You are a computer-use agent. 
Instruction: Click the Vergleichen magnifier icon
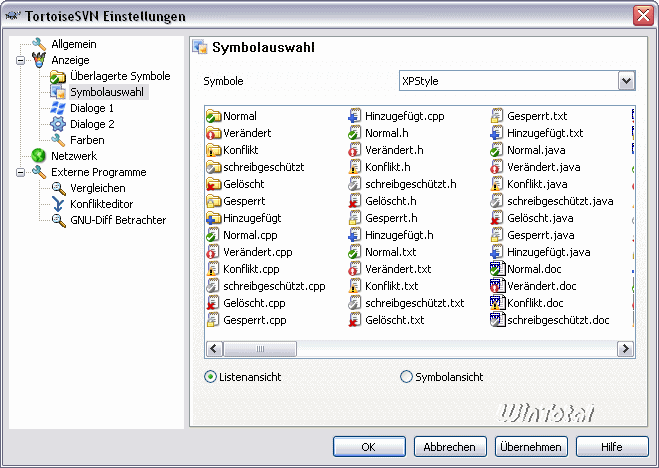[58, 188]
